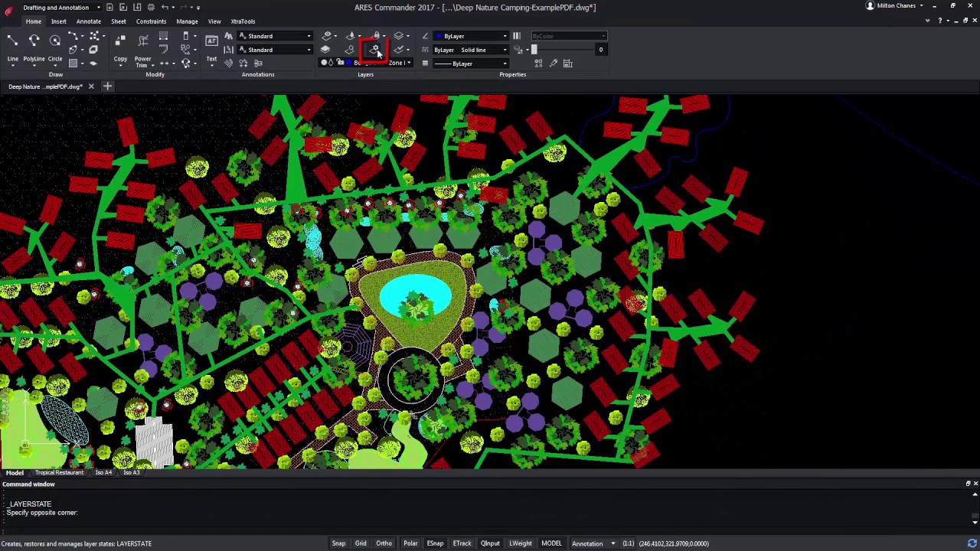The image size is (980, 551).
Task: Toggle Ortho mode in the status bar
Action: click(384, 543)
